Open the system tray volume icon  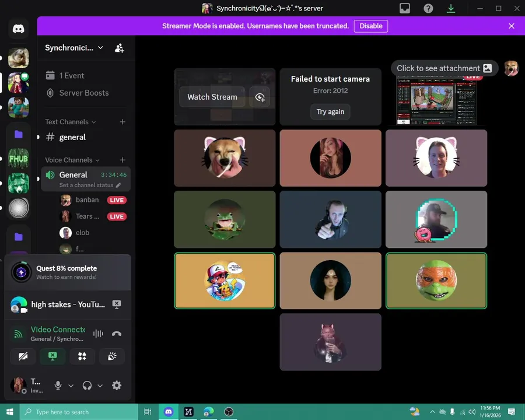point(472,412)
